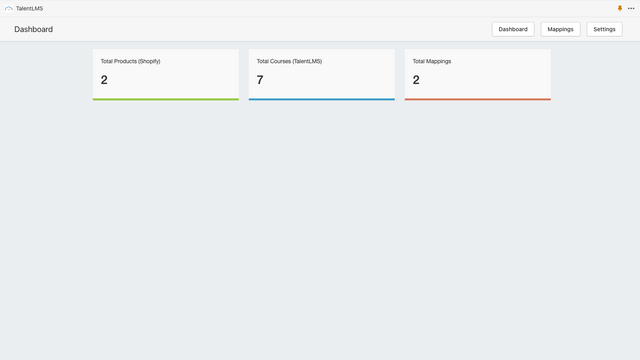Click the TalentLMS logo icon
This screenshot has width=640, height=360.
[9, 8]
